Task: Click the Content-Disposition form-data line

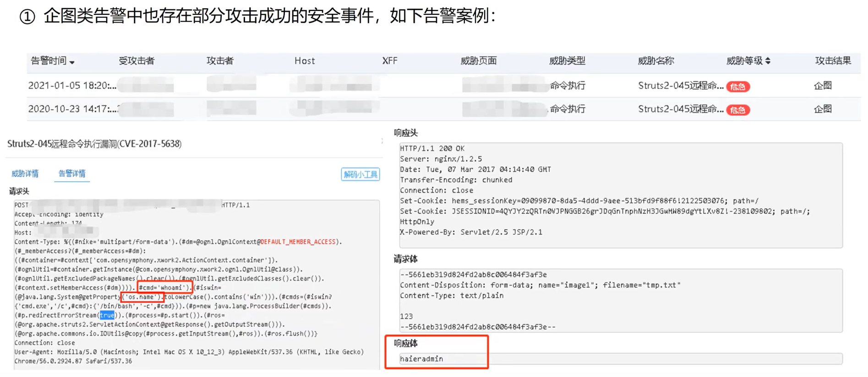Action: pos(540,285)
